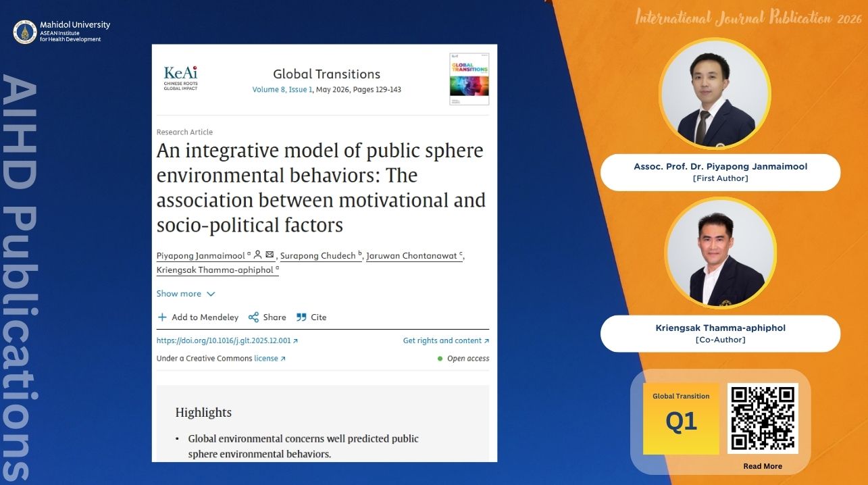Open the article DOI link

tap(227, 341)
